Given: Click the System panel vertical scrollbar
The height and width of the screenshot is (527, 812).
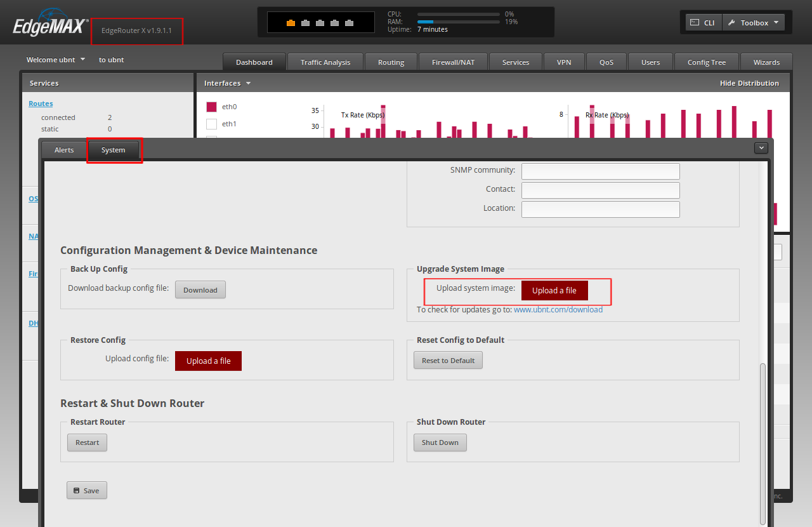Looking at the screenshot, I should click(763, 444).
